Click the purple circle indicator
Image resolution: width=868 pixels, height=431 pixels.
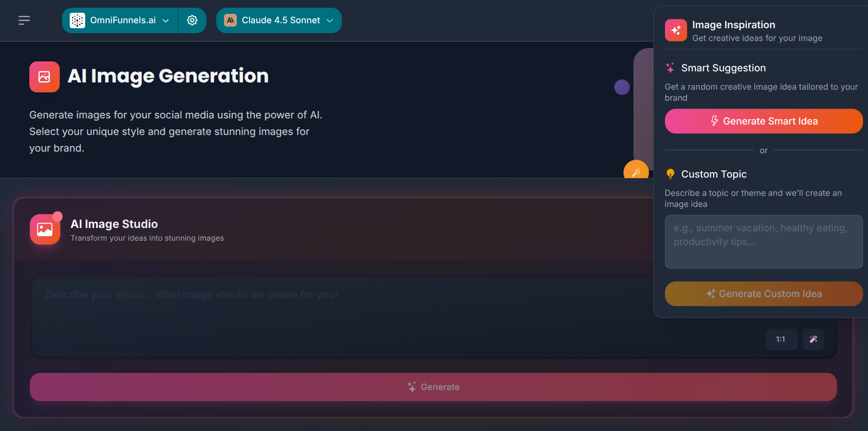click(622, 87)
